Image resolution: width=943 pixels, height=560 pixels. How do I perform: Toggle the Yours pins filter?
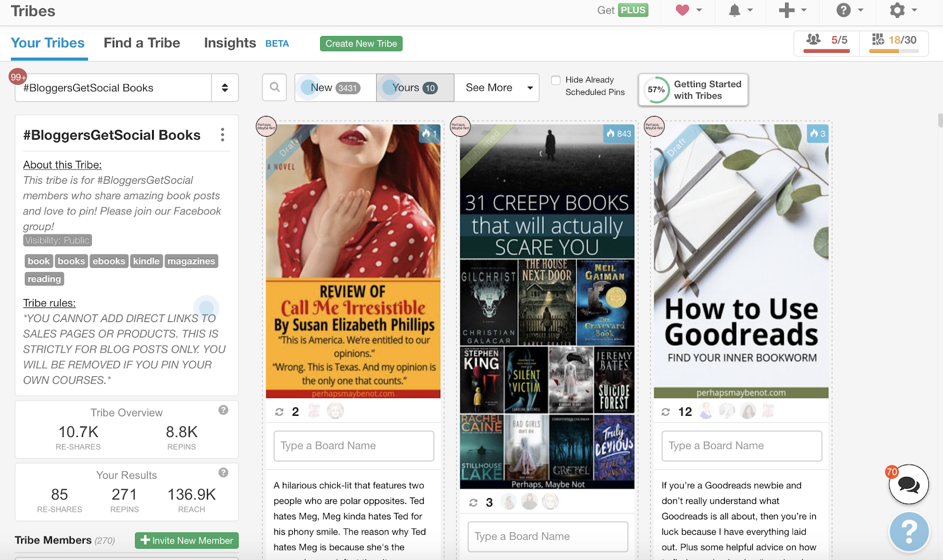tap(415, 88)
